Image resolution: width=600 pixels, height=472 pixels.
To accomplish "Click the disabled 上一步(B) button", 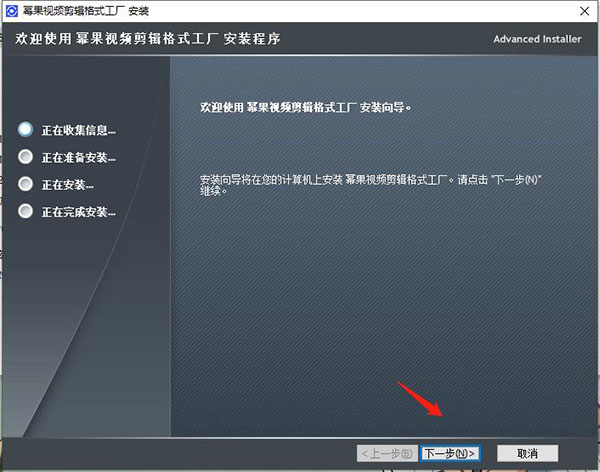I will click(x=387, y=453).
